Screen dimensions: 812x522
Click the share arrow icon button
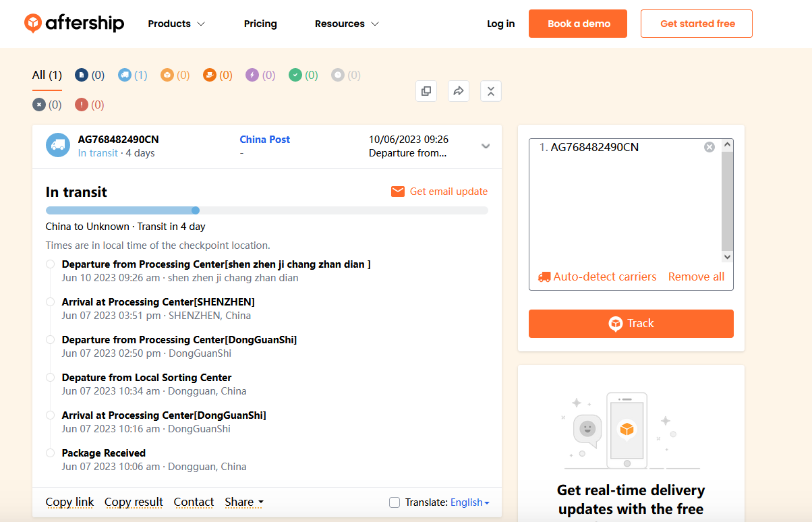point(459,91)
